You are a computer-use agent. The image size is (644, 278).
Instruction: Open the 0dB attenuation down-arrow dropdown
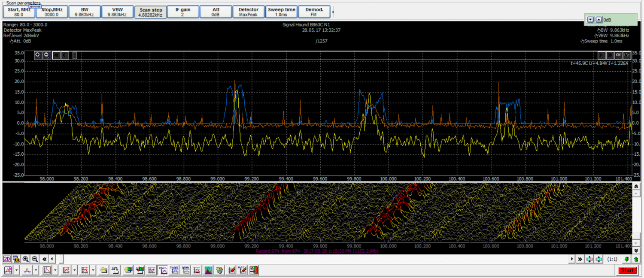click(x=590, y=20)
